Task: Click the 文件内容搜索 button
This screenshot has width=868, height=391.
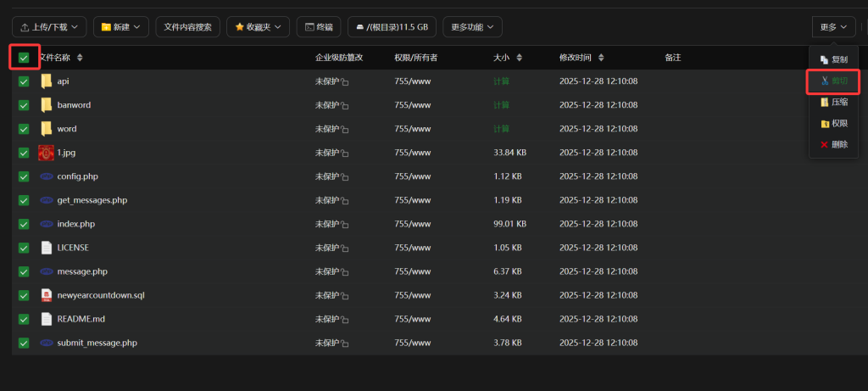Action: pos(188,27)
